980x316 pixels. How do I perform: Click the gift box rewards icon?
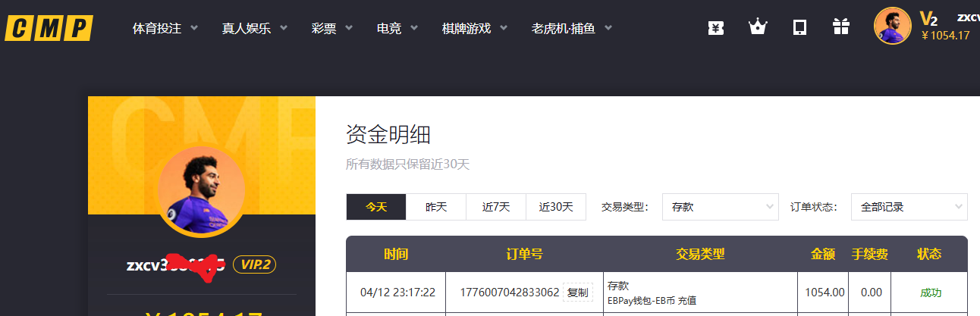click(840, 28)
